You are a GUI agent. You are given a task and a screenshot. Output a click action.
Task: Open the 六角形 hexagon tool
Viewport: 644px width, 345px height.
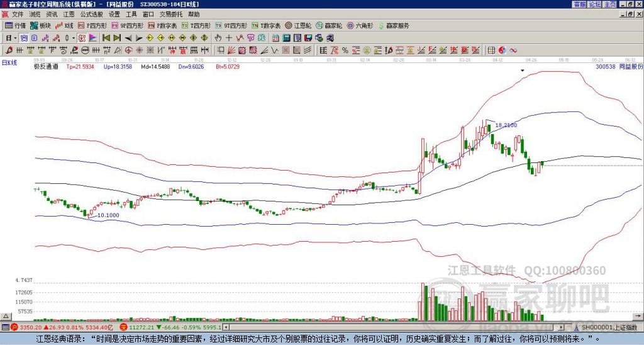click(x=360, y=25)
